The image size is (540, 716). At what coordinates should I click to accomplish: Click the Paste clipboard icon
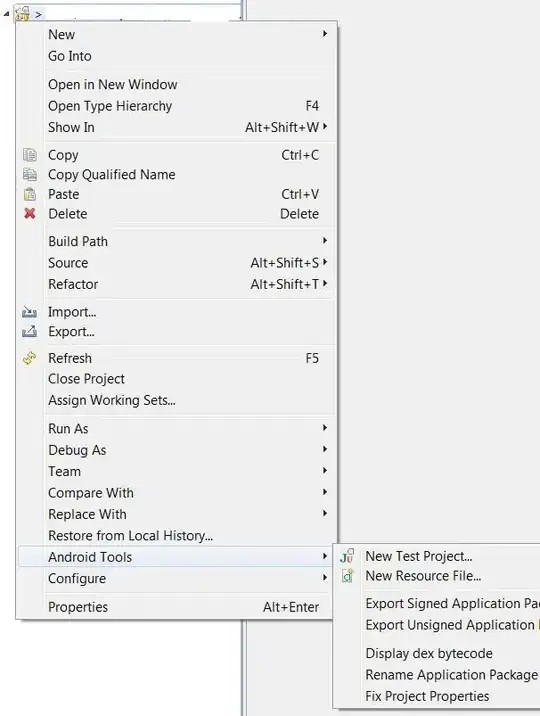click(x=30, y=194)
